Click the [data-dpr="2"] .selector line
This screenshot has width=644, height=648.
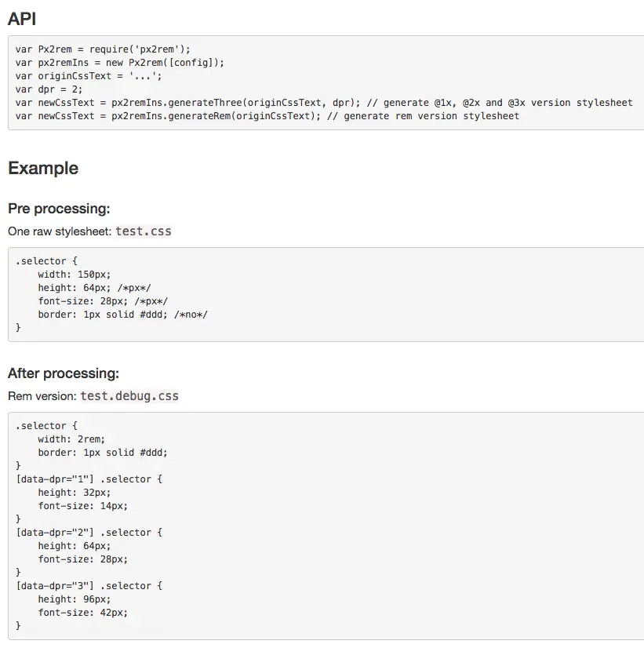[89, 533]
